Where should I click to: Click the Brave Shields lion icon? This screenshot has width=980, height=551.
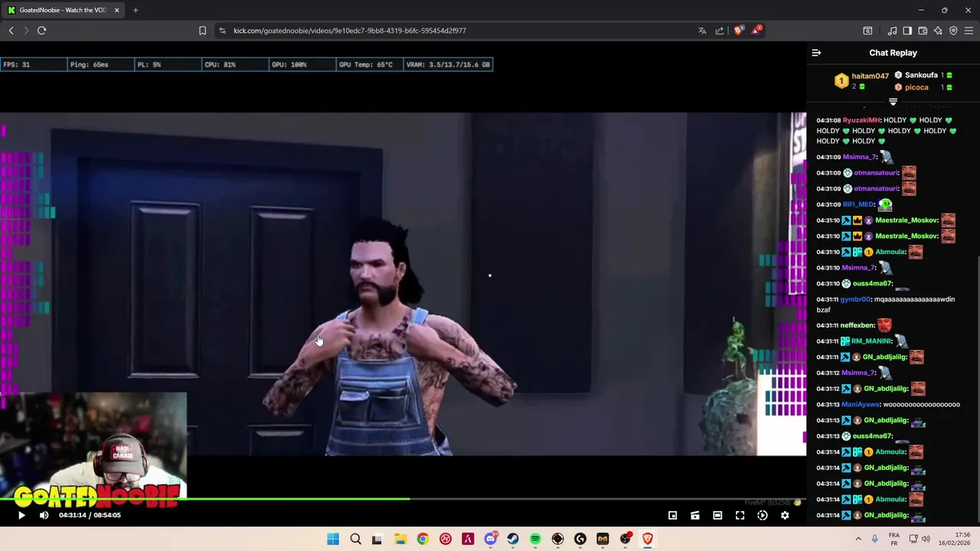point(738,31)
